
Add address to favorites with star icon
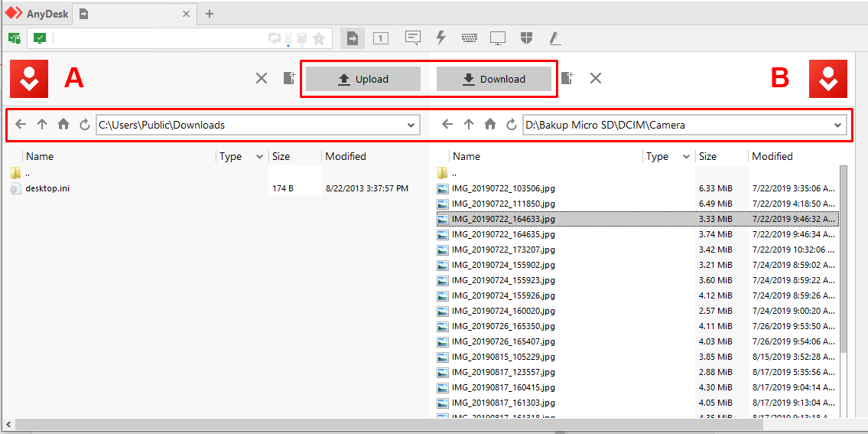(x=319, y=38)
